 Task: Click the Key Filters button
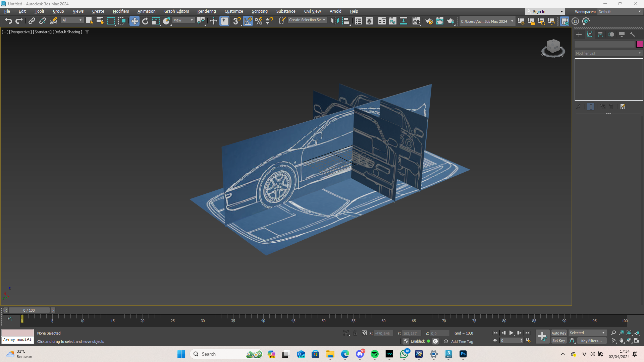pos(591,341)
